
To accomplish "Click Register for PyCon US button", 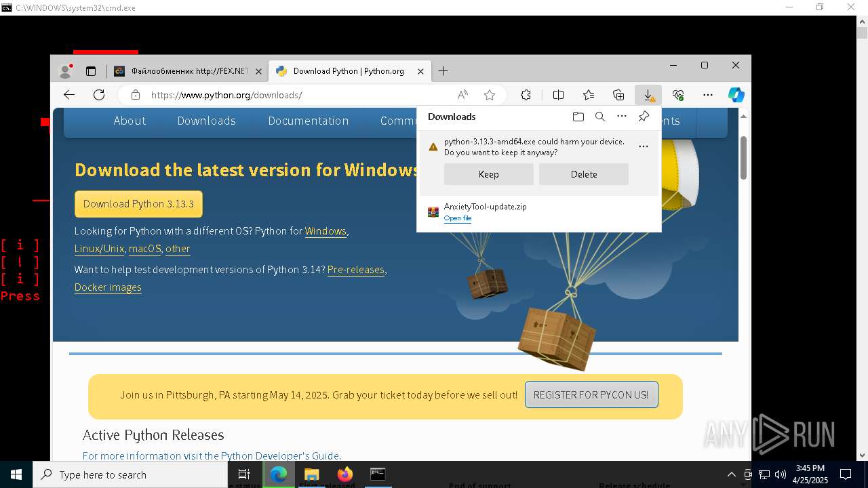I will pyautogui.click(x=591, y=394).
